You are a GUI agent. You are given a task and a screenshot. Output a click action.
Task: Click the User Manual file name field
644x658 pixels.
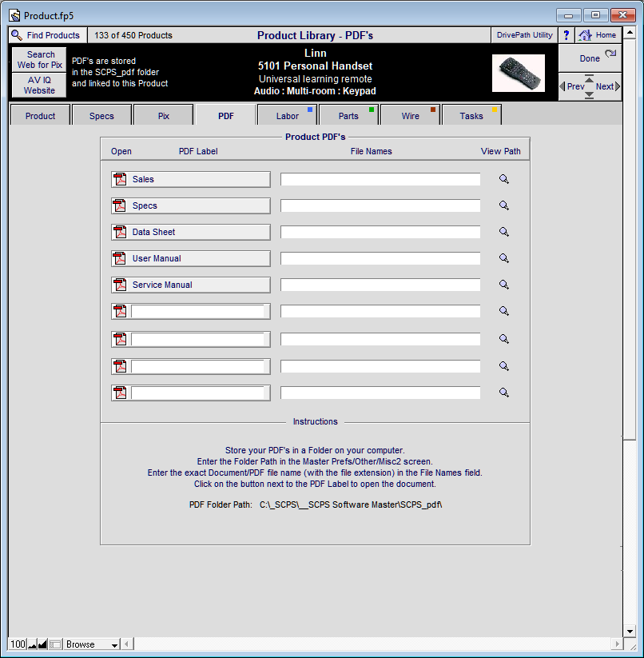[x=380, y=258]
